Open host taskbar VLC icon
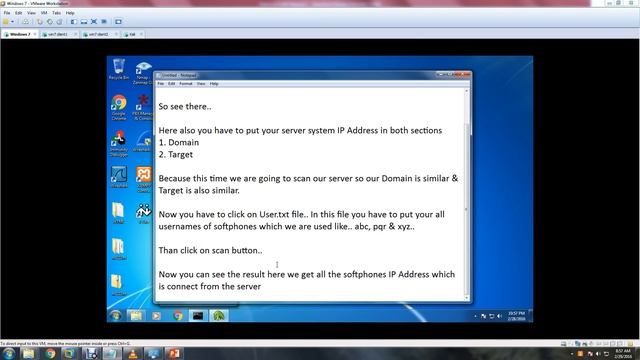Image resolution: width=640 pixels, height=360 pixels. point(132,353)
